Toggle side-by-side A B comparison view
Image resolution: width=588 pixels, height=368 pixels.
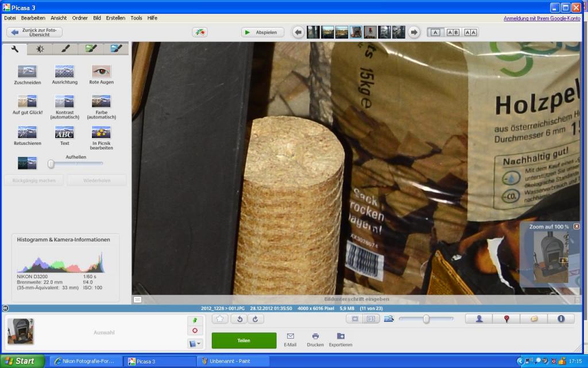(452, 32)
